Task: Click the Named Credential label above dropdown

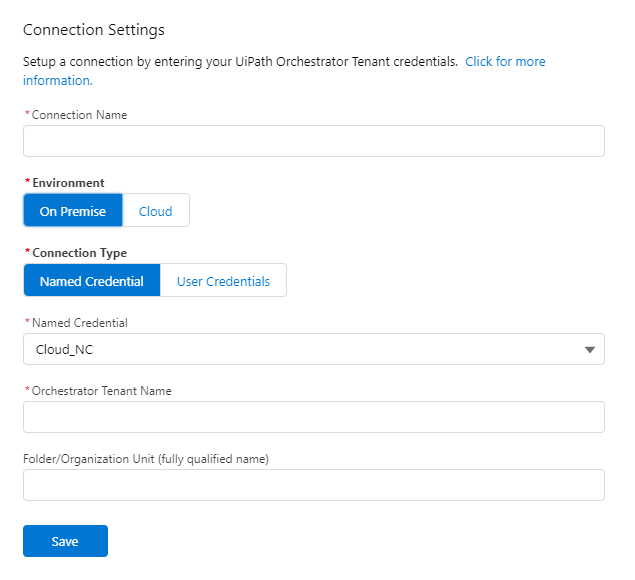Action: tap(80, 323)
